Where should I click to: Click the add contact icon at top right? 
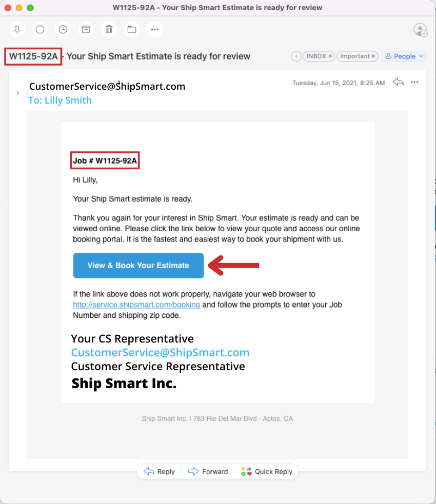coord(420,30)
